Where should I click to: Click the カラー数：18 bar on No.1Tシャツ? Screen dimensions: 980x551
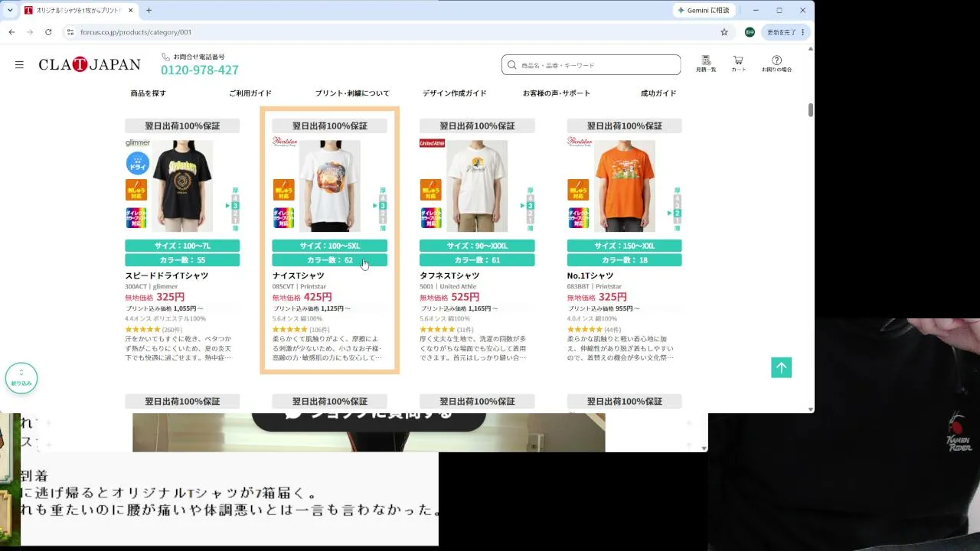point(625,260)
